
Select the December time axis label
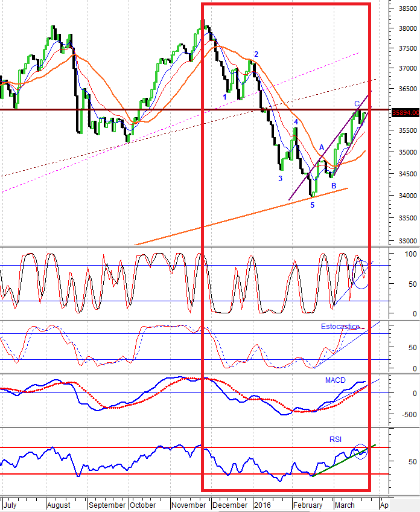[x=230, y=505]
